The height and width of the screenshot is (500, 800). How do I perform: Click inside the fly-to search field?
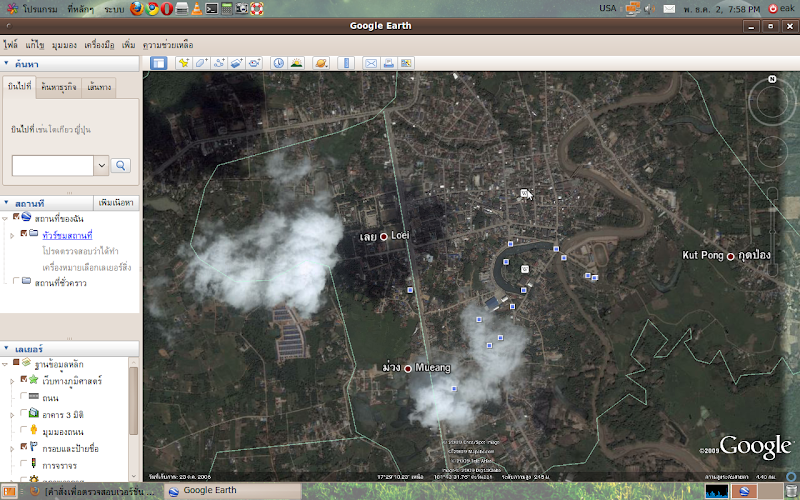point(53,165)
